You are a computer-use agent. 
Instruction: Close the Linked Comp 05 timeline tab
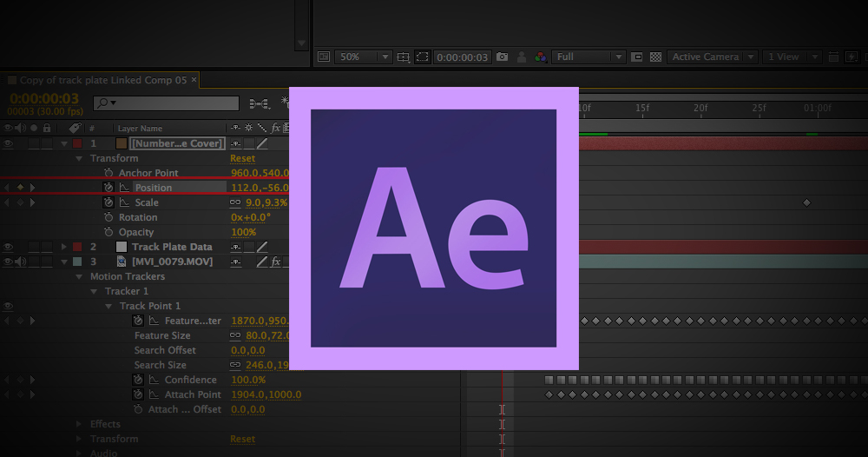pos(194,80)
